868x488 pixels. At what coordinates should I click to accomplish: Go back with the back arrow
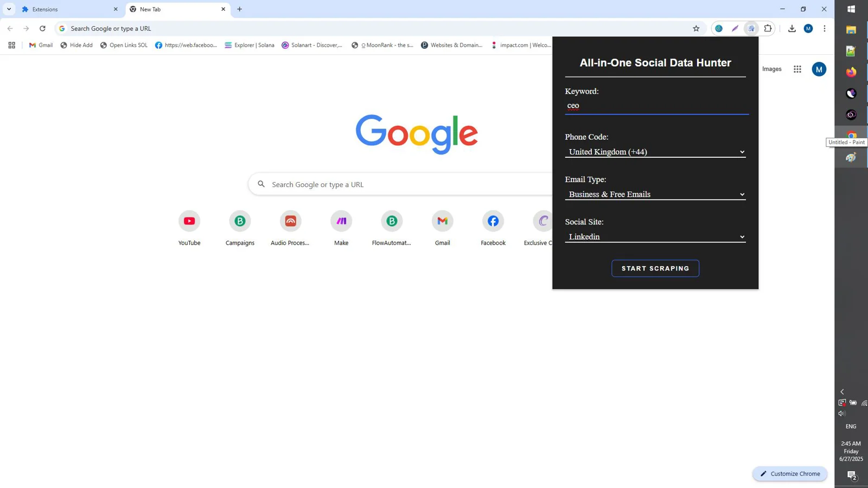point(10,28)
